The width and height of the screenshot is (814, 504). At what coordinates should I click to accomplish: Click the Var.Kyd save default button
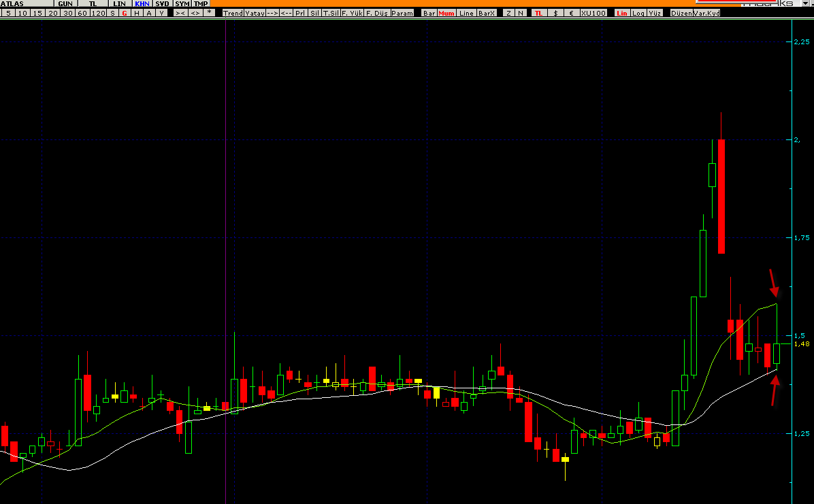(x=706, y=13)
